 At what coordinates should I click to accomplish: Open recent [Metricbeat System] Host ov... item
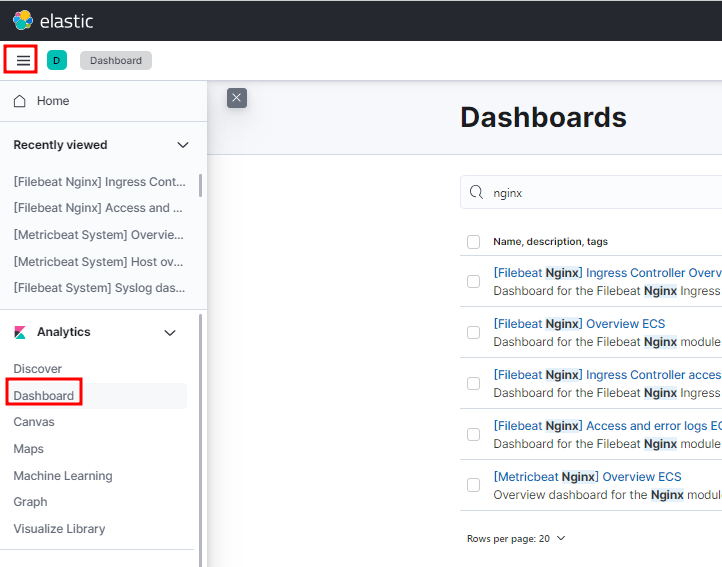[98, 262]
